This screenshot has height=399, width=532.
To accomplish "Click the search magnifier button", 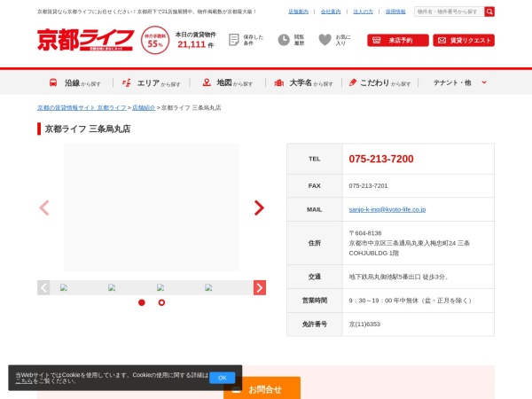I will 489,12.
